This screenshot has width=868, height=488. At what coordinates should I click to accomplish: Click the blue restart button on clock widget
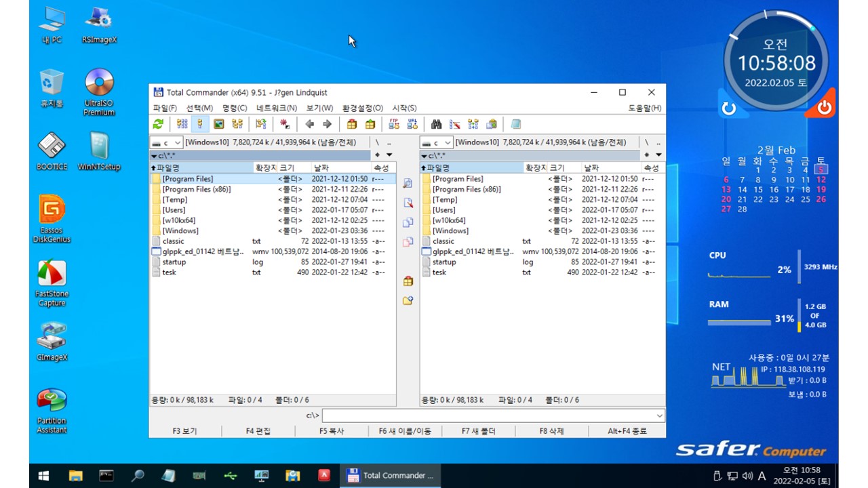click(729, 108)
